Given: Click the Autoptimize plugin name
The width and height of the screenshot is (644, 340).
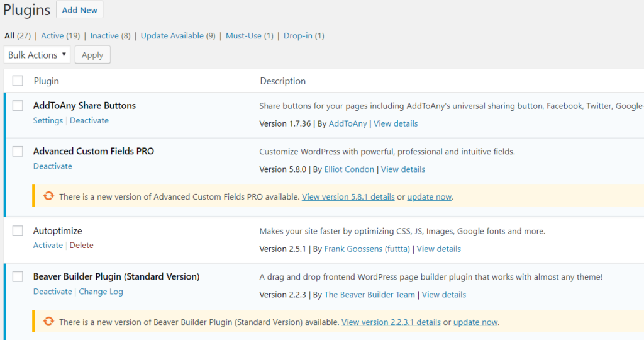Looking at the screenshot, I should coord(57,231).
